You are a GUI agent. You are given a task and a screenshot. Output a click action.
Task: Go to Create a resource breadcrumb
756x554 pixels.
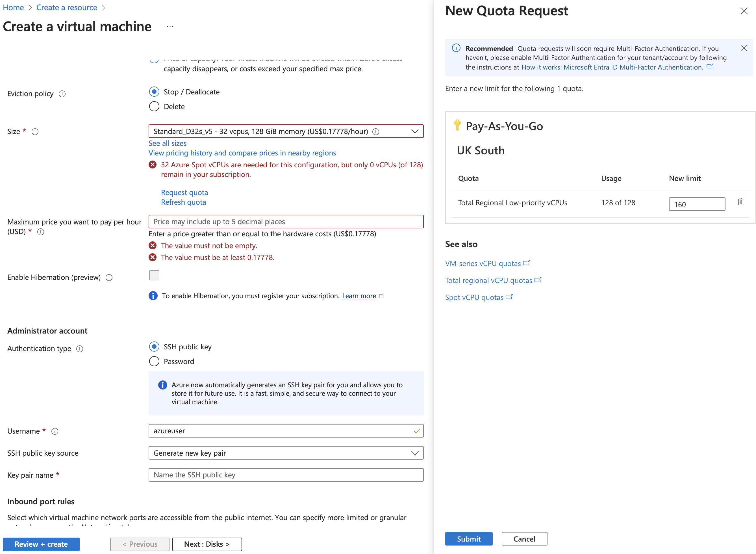[66, 7]
